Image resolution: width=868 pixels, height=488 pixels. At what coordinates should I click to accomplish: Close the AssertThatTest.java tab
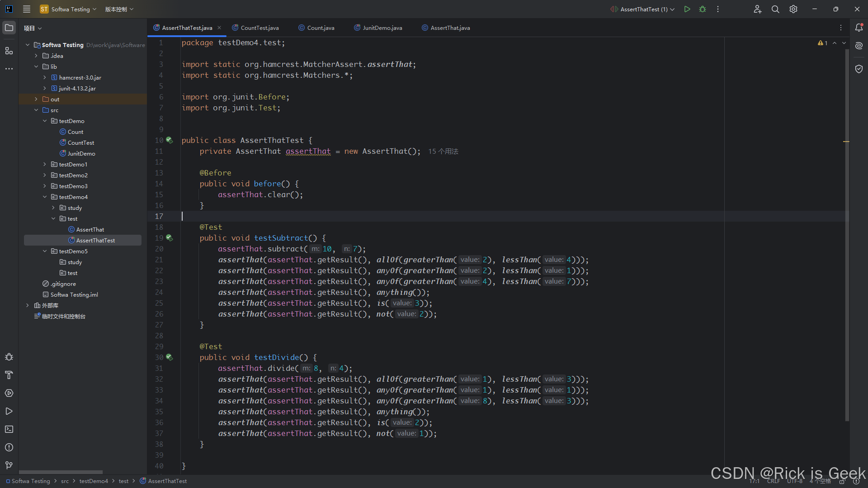coord(219,28)
